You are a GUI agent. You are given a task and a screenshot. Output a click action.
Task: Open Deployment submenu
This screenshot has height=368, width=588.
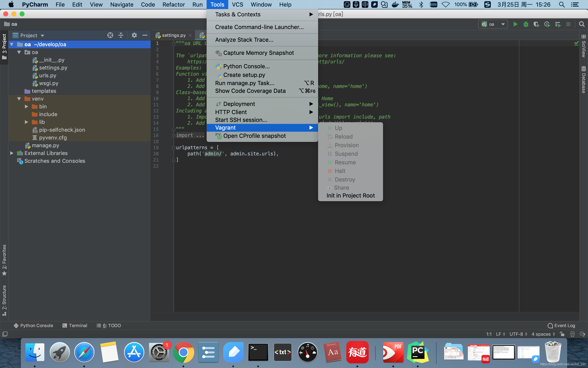[262, 104]
